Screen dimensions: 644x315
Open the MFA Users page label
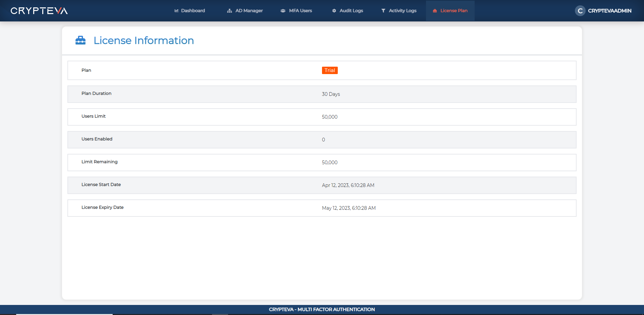coord(301,11)
